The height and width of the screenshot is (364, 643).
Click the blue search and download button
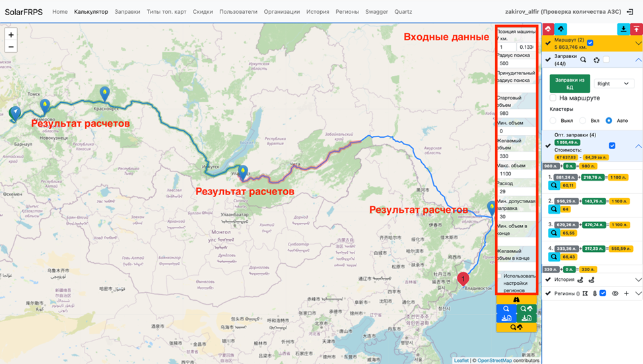(506, 313)
